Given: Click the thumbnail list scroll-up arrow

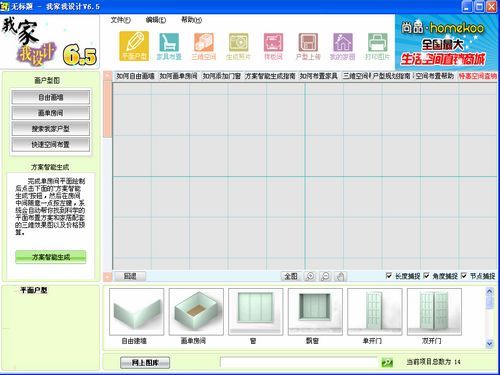Looking at the screenshot, I should pyautogui.click(x=489, y=291).
